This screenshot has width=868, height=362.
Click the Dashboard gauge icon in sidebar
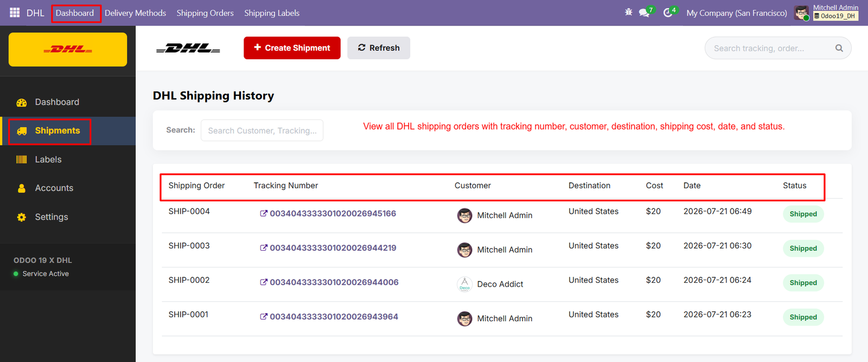click(x=22, y=103)
